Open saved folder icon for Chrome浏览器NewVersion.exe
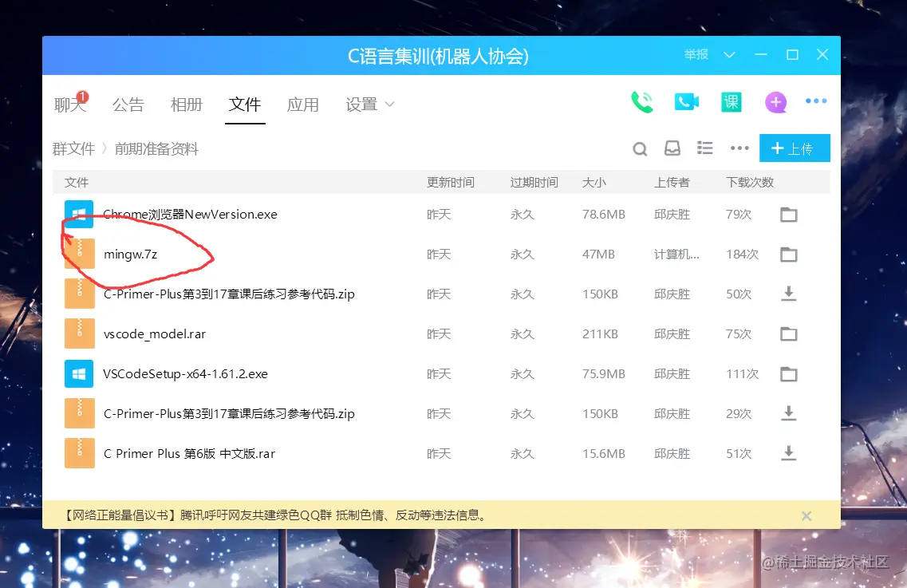The height and width of the screenshot is (588, 907). (x=788, y=214)
